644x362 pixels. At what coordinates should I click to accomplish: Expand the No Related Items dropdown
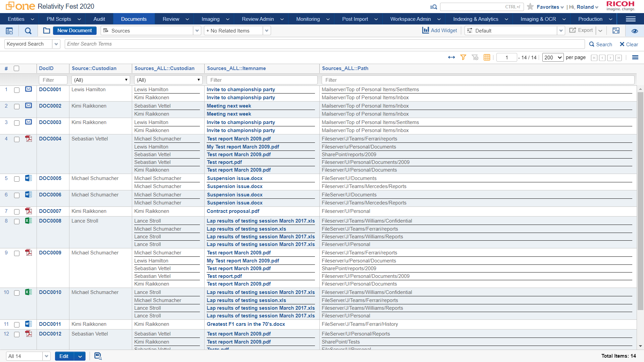pyautogui.click(x=267, y=31)
